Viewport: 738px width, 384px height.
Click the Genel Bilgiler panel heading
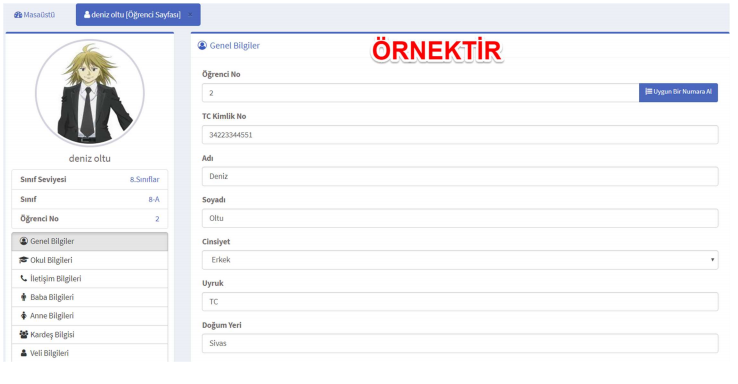(x=234, y=46)
